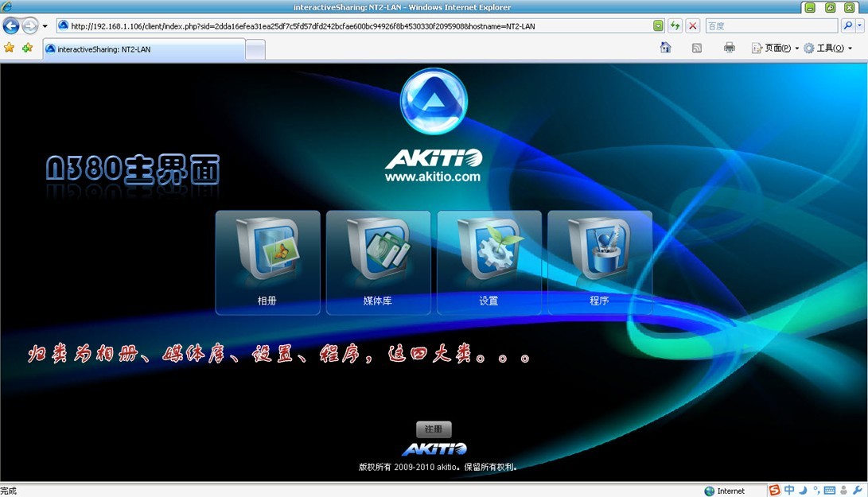Click the Add to Favorites star-plus icon

pos(27,49)
